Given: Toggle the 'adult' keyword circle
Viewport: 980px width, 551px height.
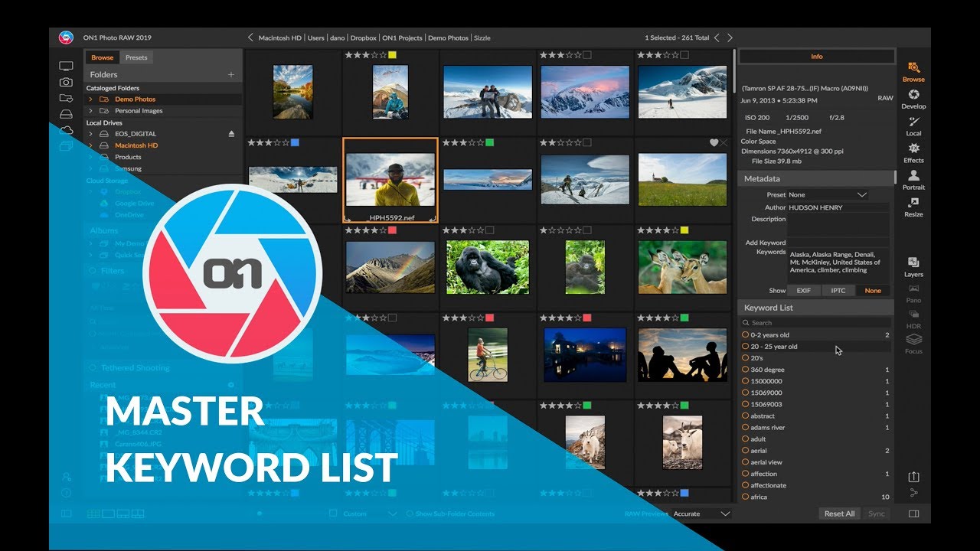Looking at the screenshot, I should 746,439.
